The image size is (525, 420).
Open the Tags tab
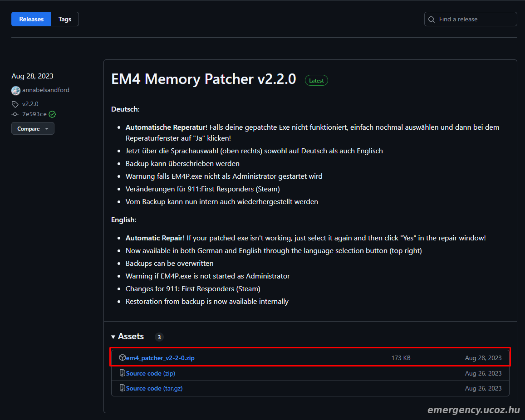tap(64, 19)
